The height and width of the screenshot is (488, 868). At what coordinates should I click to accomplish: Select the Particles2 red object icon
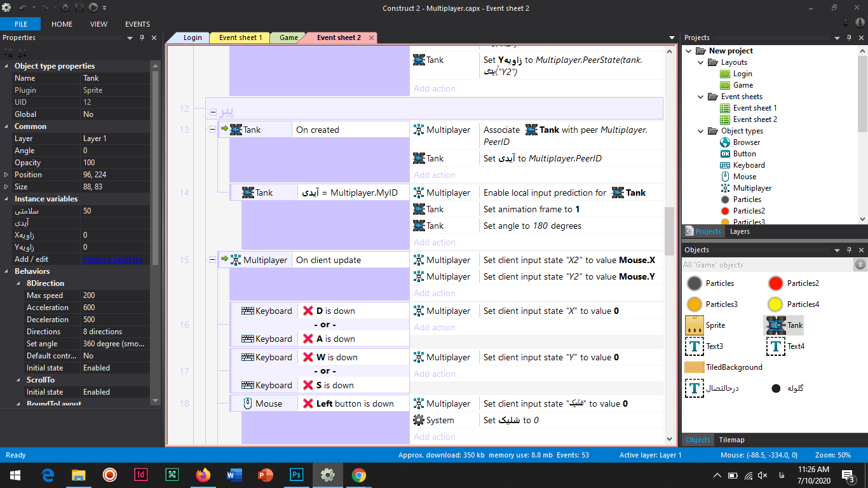[775, 283]
